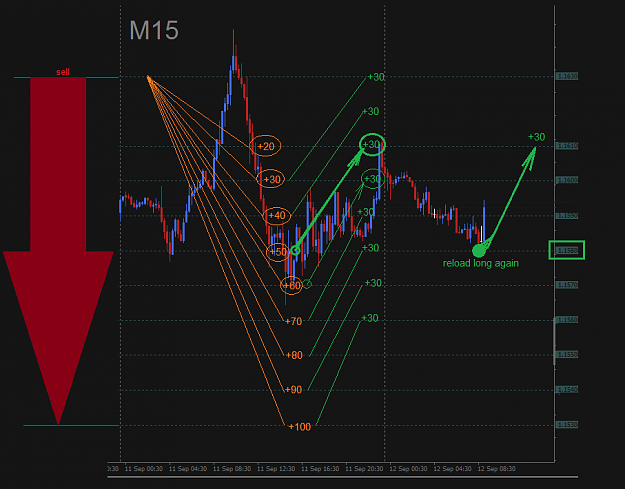Click the vertical scrollbar thumb beside the price axis
This screenshot has width=625, height=489.
click(554, 342)
